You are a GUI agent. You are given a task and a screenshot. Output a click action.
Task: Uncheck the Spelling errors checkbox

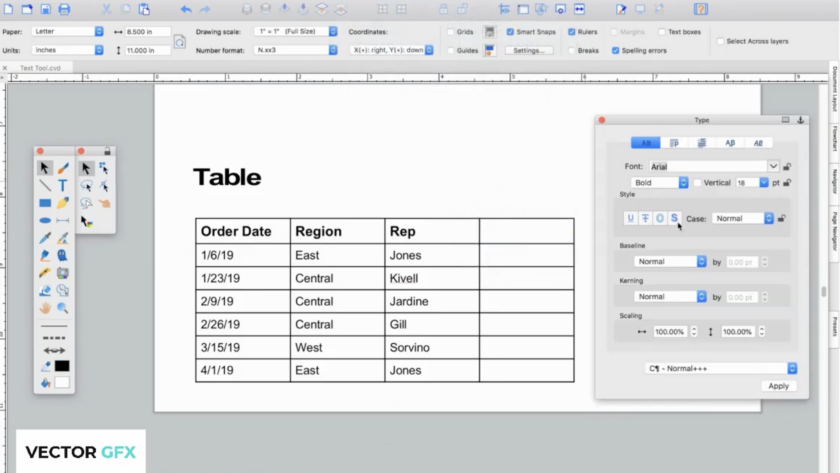click(616, 50)
